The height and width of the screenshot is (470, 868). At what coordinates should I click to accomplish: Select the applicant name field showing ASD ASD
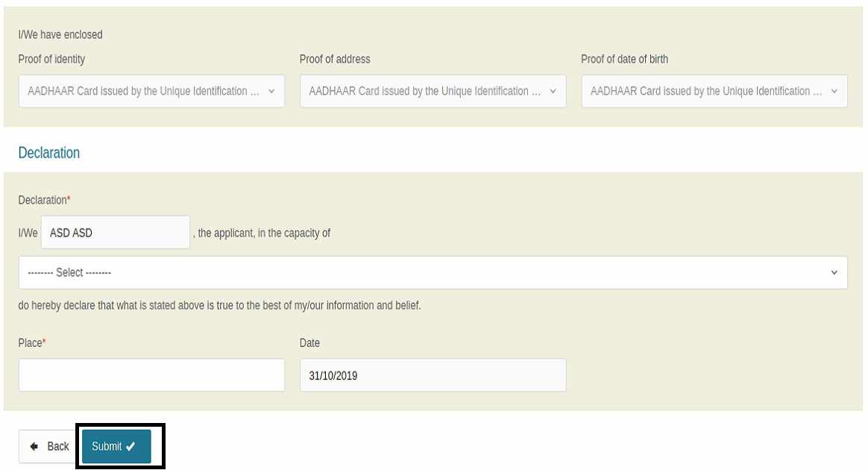coord(114,232)
